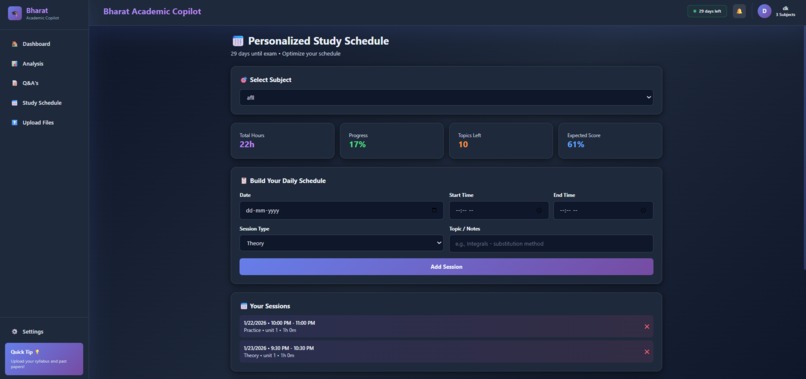Open the Start Time clock picker
The image size is (806, 379).
click(539, 210)
